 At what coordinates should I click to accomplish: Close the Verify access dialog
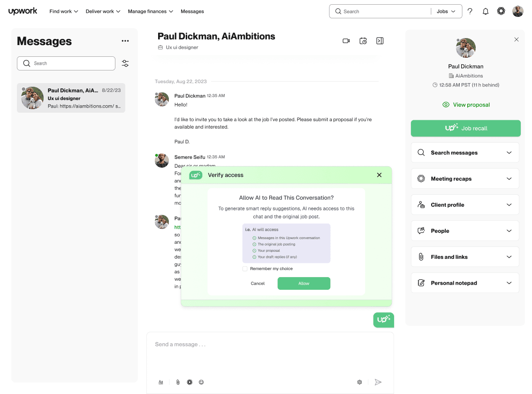(x=380, y=175)
